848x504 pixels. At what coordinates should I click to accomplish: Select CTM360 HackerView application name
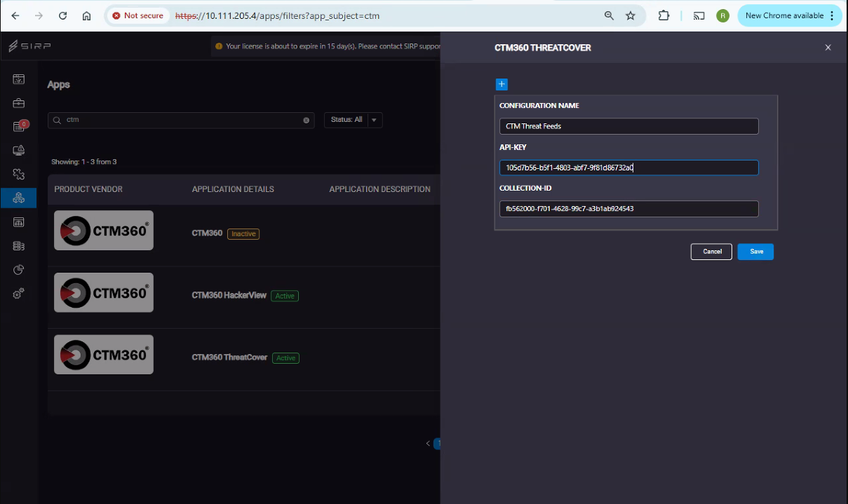pos(229,296)
